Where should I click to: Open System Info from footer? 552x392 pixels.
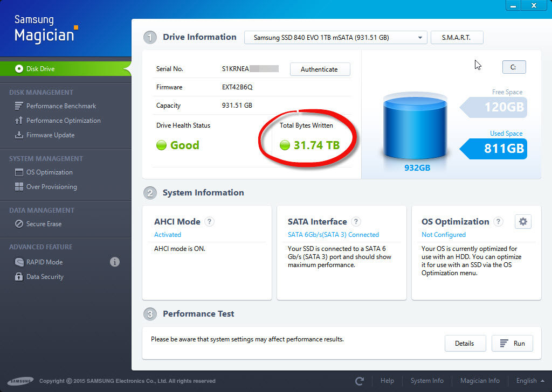tap(427, 381)
